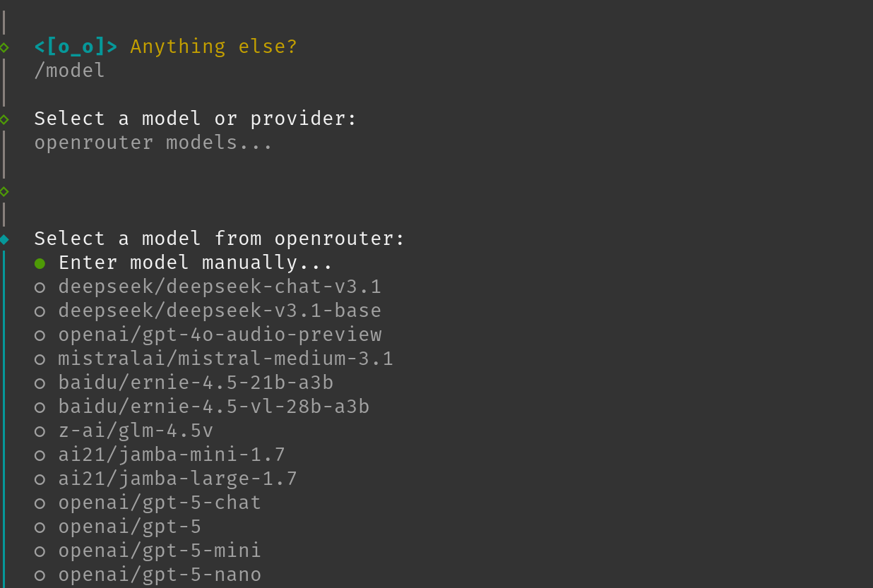Select mistralai/mistral-medium-3.1 model
The image size is (873, 588).
[226, 359]
